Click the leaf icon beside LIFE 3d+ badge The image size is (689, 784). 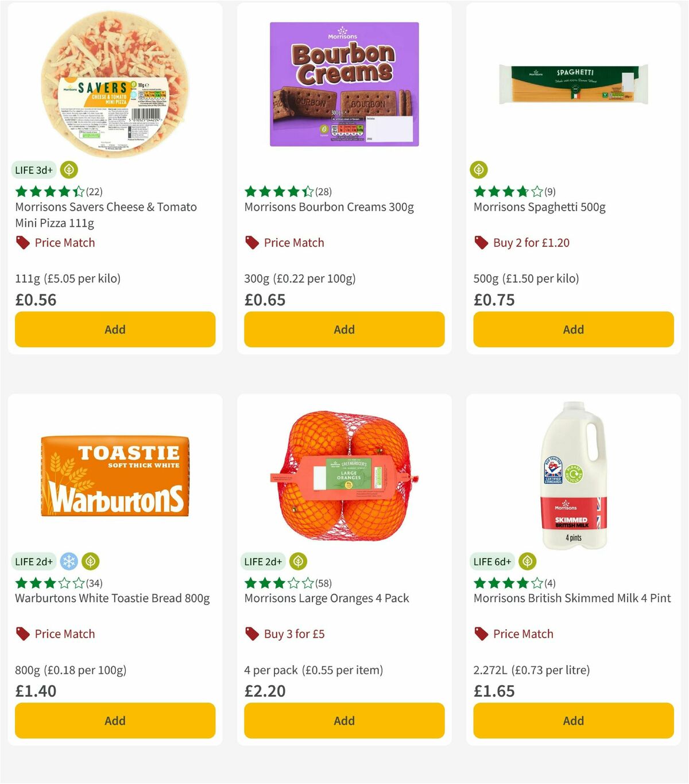point(69,170)
